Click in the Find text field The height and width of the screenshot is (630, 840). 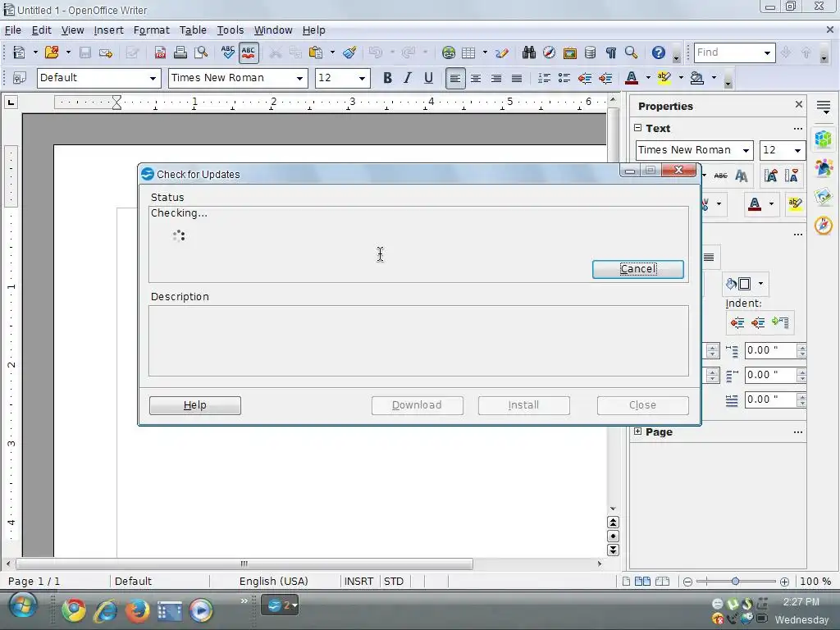coord(728,52)
